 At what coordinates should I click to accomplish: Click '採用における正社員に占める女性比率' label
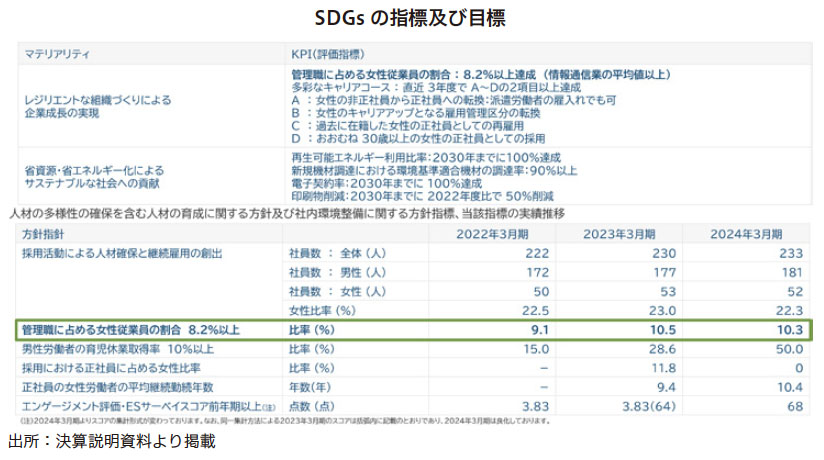pos(111,368)
